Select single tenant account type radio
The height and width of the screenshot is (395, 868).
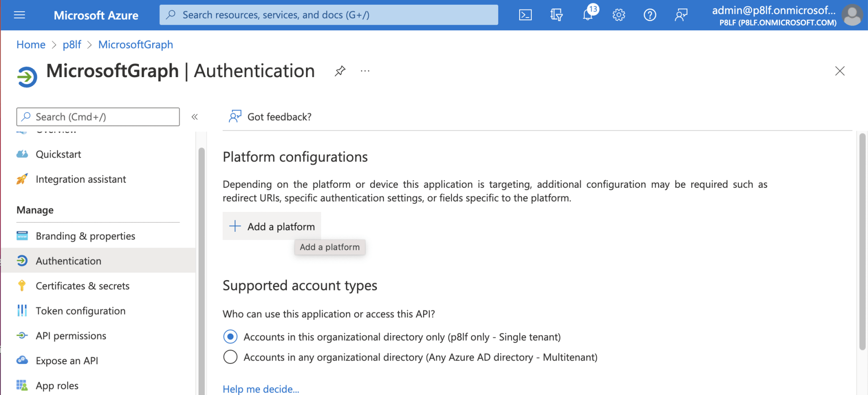[x=230, y=337]
